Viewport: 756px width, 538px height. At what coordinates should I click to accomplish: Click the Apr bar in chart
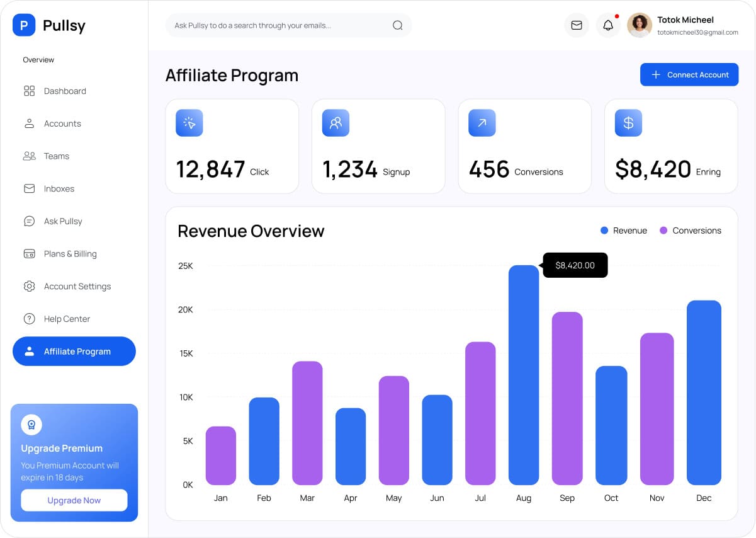351,447
